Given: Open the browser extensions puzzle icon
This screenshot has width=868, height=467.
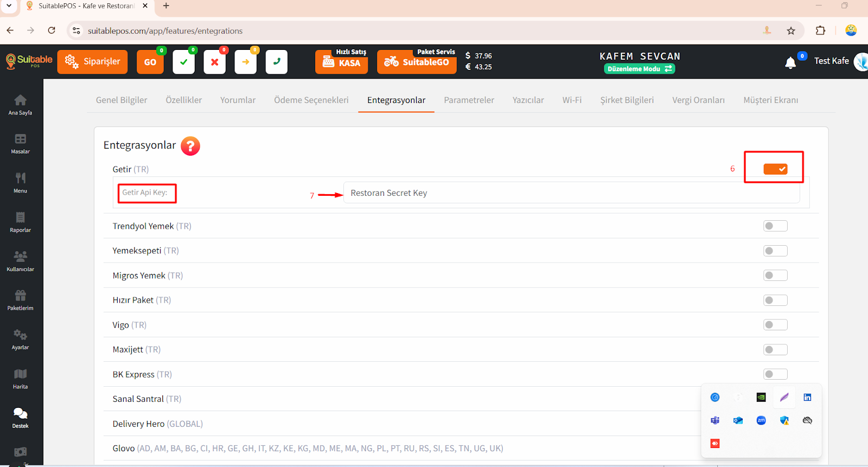Looking at the screenshot, I should coord(820,30).
